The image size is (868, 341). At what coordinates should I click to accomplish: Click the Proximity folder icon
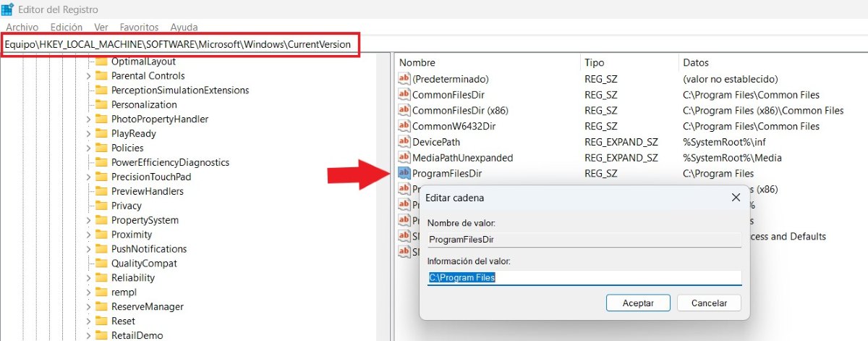click(x=101, y=235)
